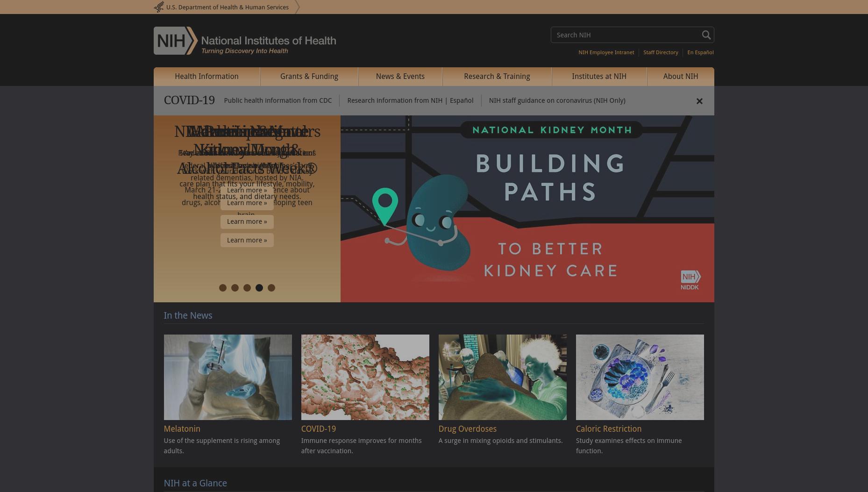Expand the Research & Training menu
The width and height of the screenshot is (868, 492).
tap(497, 77)
